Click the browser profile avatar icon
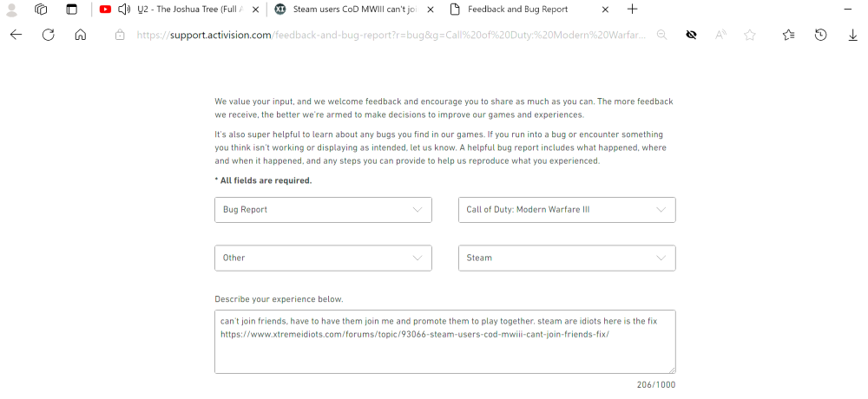868x399 pixels. pos(12,10)
